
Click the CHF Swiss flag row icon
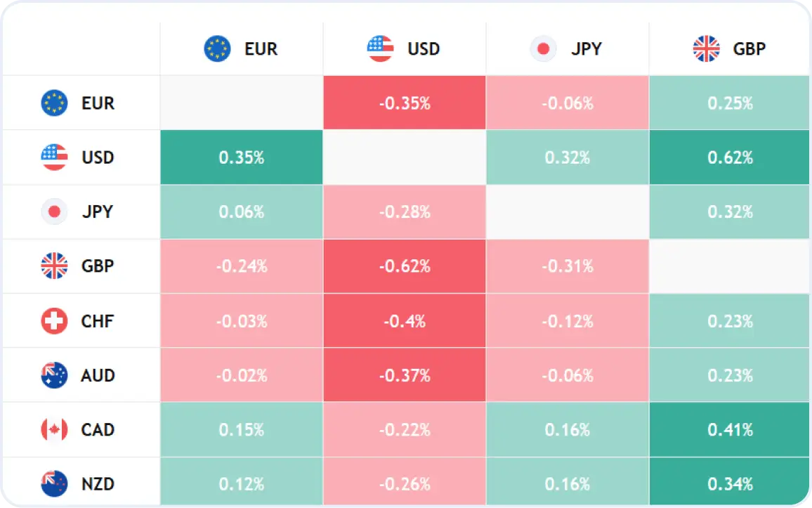point(54,321)
